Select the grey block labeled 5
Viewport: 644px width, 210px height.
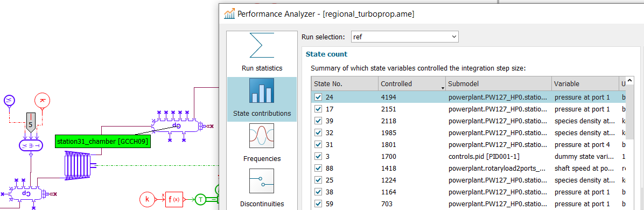(x=30, y=123)
